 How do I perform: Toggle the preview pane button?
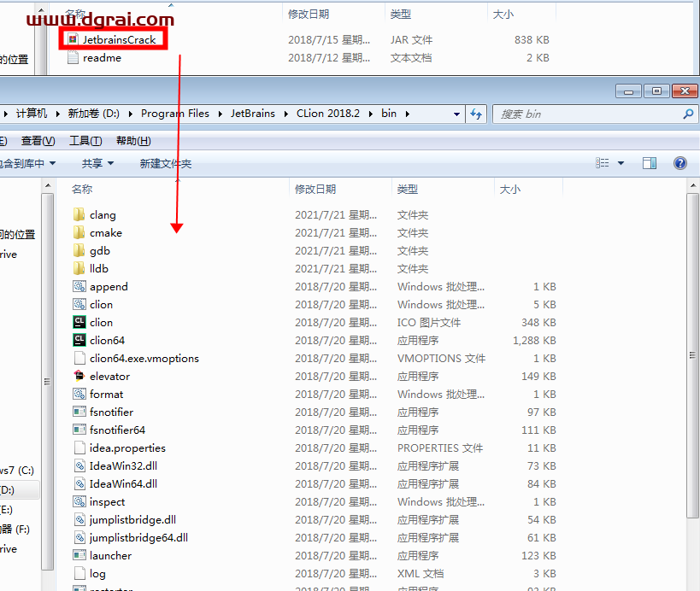click(x=650, y=163)
